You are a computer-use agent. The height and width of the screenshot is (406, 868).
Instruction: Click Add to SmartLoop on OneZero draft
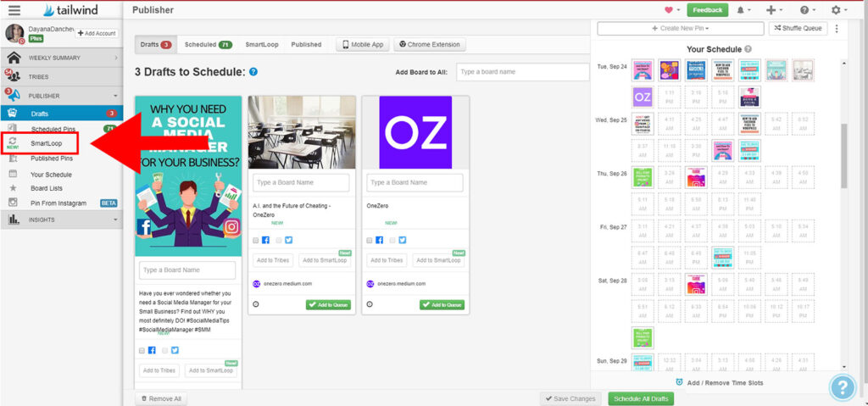click(x=440, y=260)
